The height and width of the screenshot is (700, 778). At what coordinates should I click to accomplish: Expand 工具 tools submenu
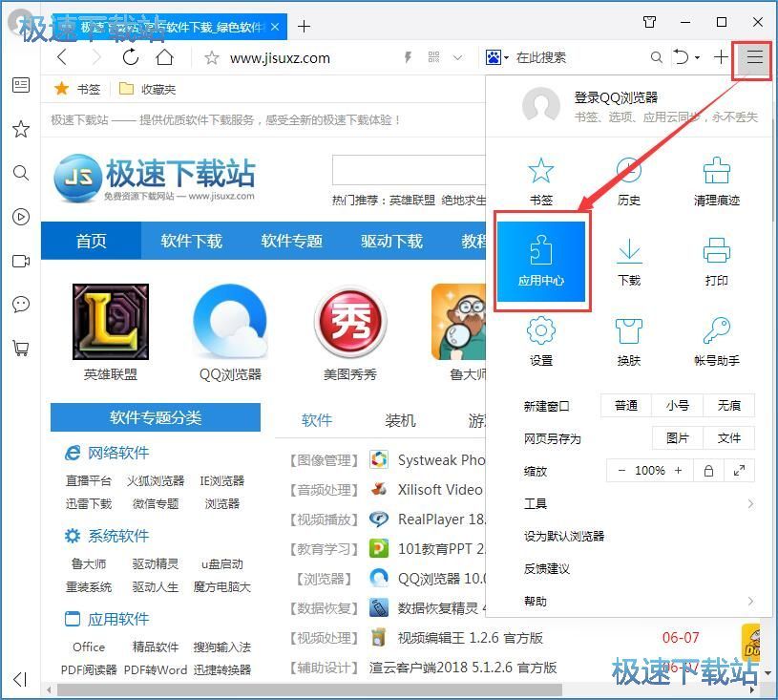tap(639, 504)
